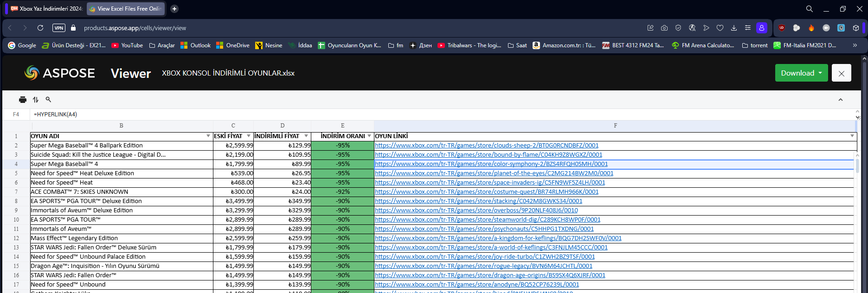Open the search magnifier in viewer toolbar
This screenshot has height=293, width=868.
(x=48, y=100)
